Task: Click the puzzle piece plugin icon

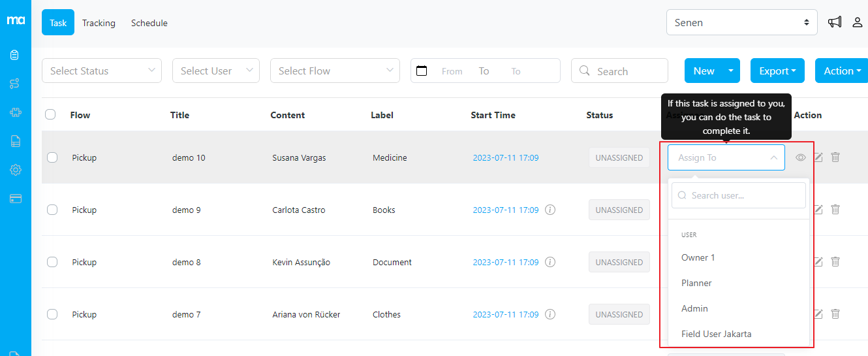Action: click(x=15, y=112)
